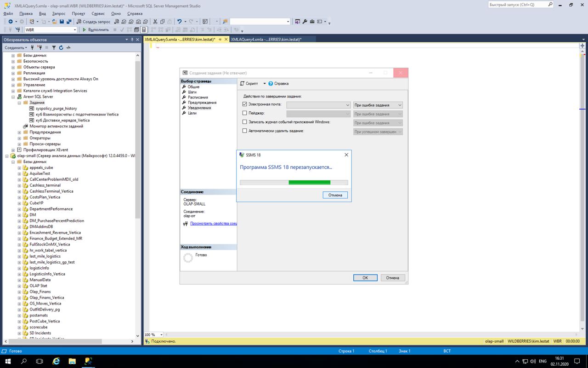
Task: Click the SSMS icon on the taskbar
Action: point(88,361)
